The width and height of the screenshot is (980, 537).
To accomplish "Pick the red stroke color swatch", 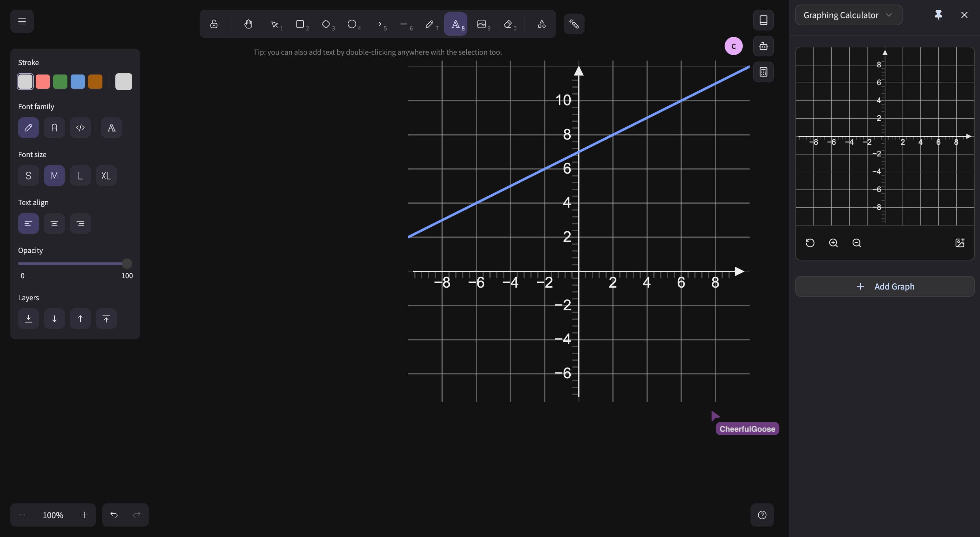I will point(42,82).
